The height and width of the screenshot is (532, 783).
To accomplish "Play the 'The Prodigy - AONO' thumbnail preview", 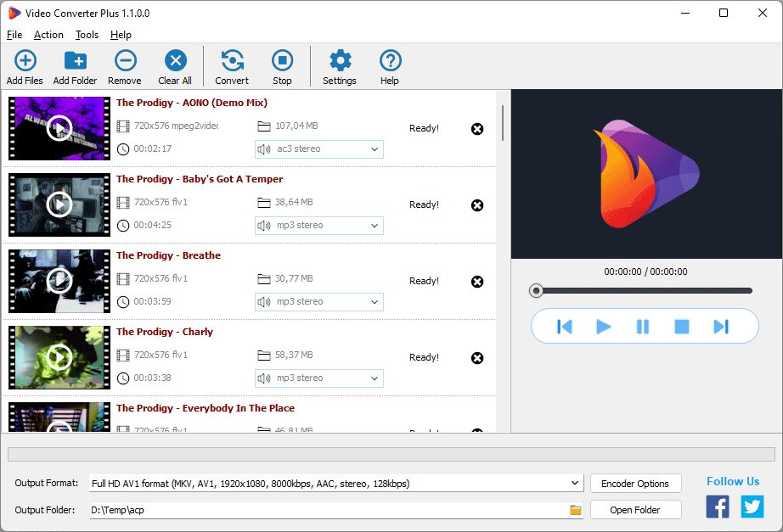I will click(x=58, y=129).
